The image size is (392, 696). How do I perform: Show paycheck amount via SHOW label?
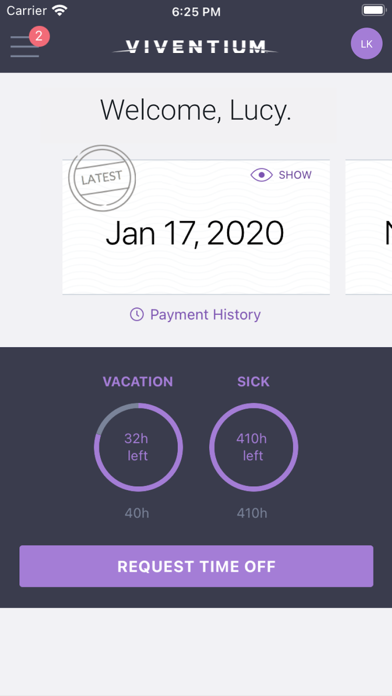tap(295, 175)
